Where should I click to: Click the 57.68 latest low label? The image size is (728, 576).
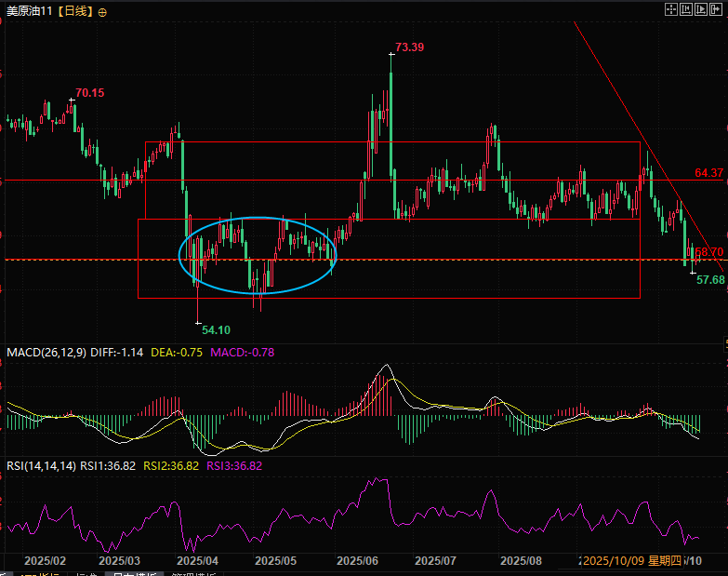(710, 279)
